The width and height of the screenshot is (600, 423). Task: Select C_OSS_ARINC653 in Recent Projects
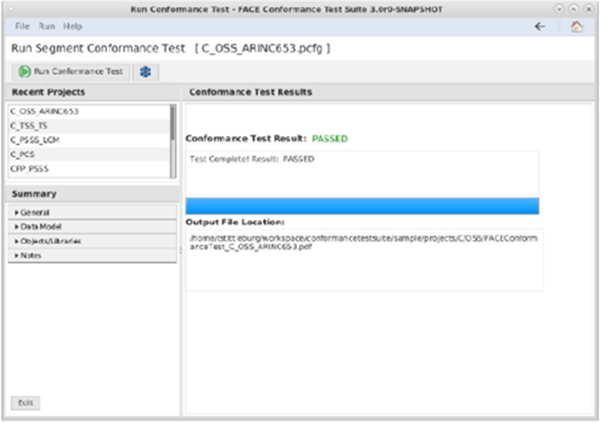(44, 111)
